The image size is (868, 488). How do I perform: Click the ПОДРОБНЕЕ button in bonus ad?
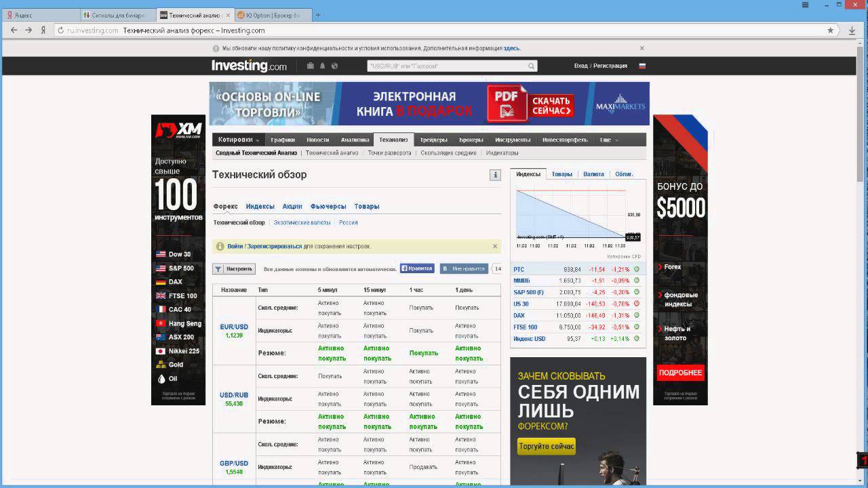click(x=681, y=372)
